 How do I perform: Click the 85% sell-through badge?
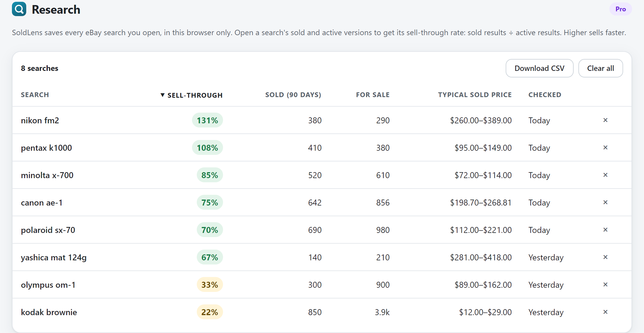point(210,175)
